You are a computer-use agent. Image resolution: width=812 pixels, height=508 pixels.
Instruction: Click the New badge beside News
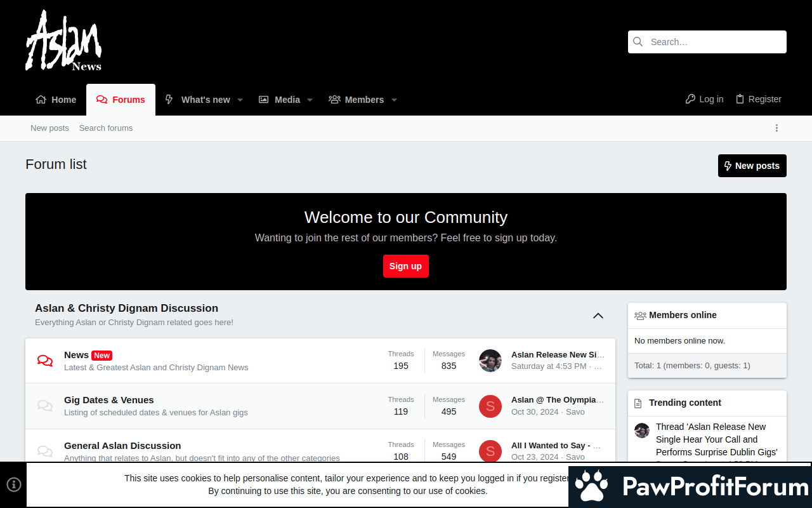pos(102,356)
